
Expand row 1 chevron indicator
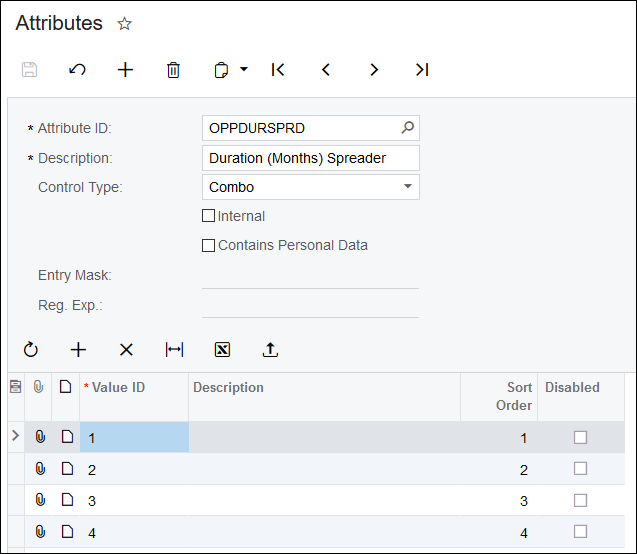pyautogui.click(x=15, y=436)
